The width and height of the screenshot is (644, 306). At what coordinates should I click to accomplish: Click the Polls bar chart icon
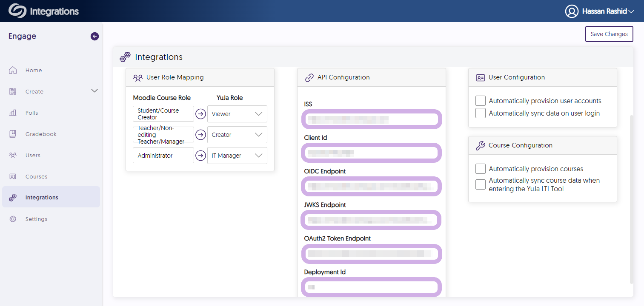13,113
